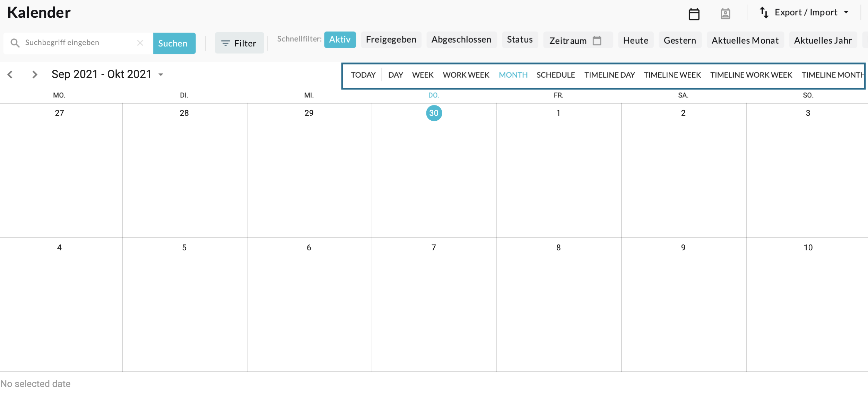The width and height of the screenshot is (868, 396).
Task: Toggle the Freigegeben quick filter
Action: tap(391, 40)
